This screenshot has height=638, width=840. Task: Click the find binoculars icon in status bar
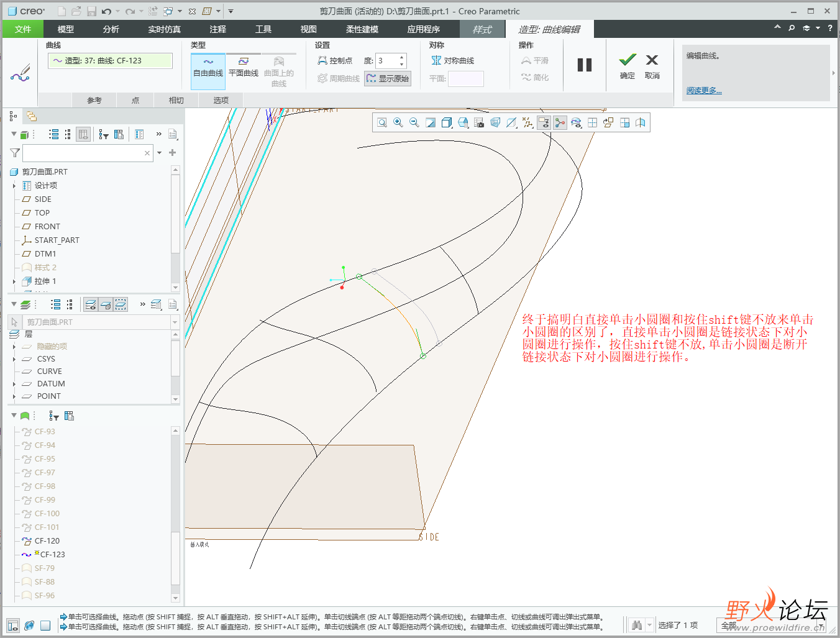[636, 625]
